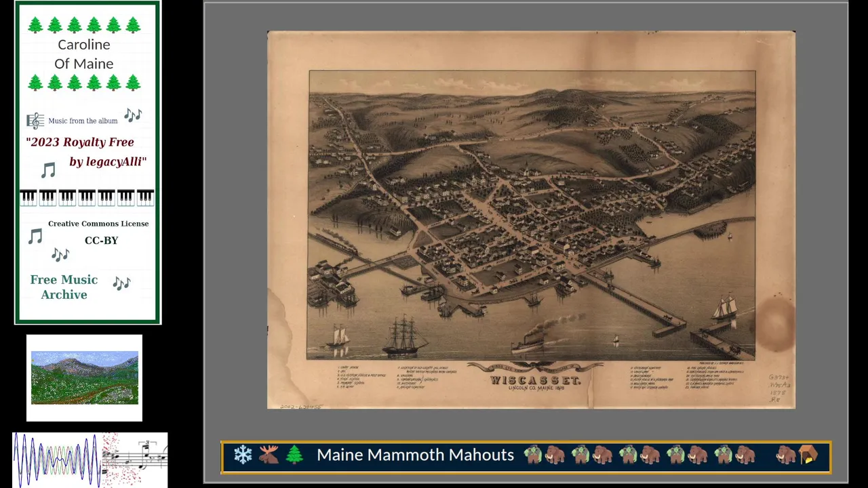Click the music notes right of "Music from the album"
This screenshot has height=488, width=868.
[133, 115]
